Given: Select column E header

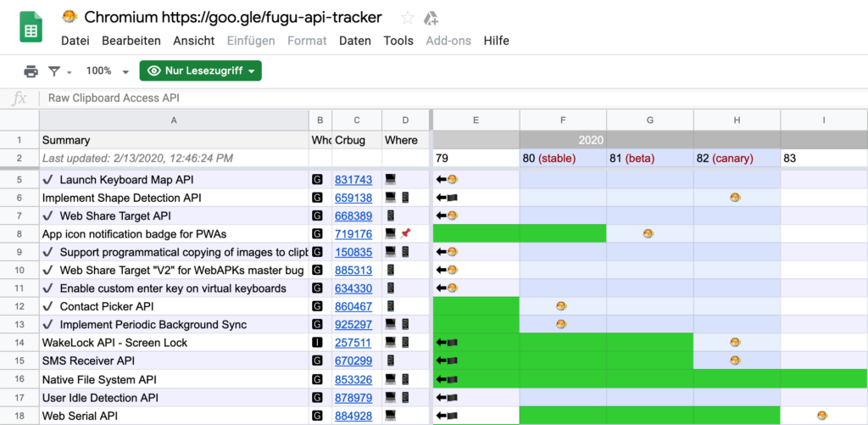Looking at the screenshot, I should point(476,120).
